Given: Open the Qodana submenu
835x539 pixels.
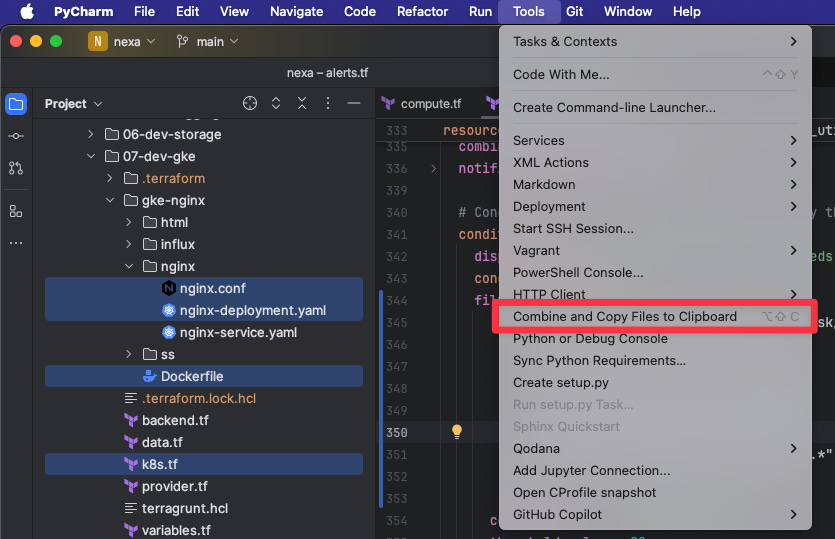Looking at the screenshot, I should (x=655, y=448).
